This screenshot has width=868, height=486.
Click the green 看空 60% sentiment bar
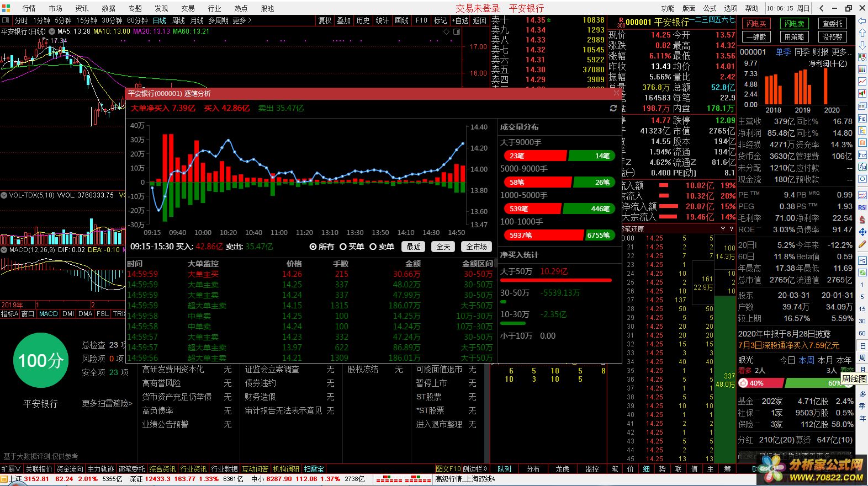pos(818,383)
